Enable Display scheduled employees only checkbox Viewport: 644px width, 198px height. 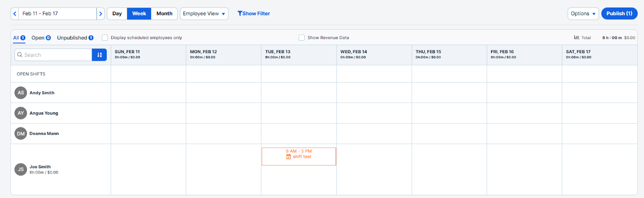click(105, 38)
